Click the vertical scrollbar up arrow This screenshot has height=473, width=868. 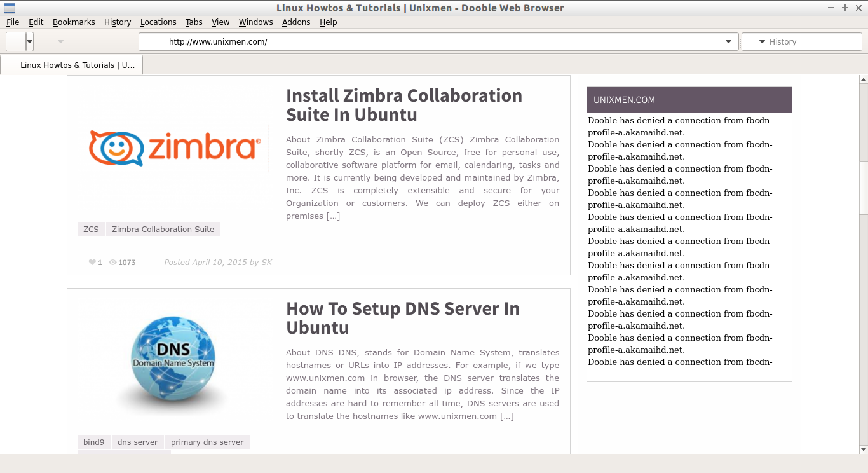864,79
